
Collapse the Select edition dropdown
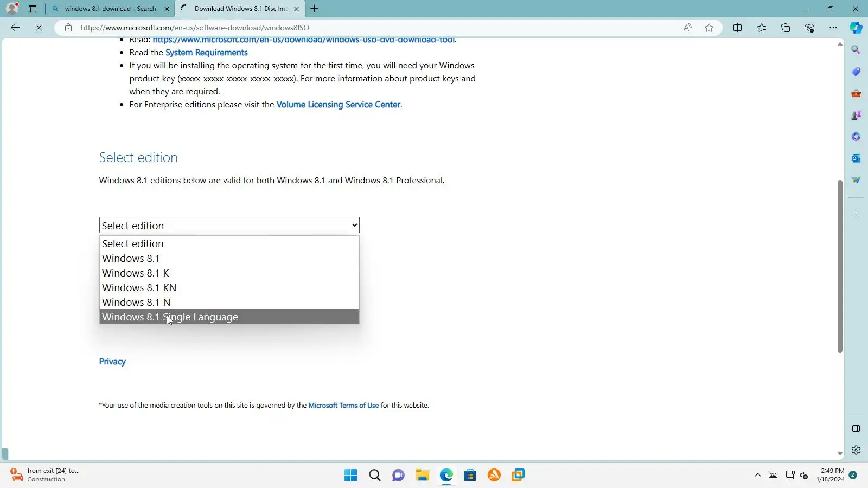click(229, 226)
